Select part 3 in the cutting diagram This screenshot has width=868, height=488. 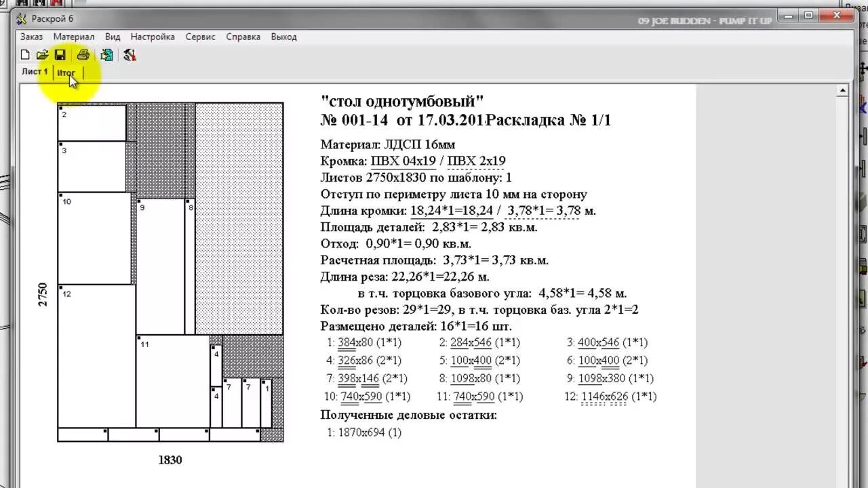[x=92, y=167]
